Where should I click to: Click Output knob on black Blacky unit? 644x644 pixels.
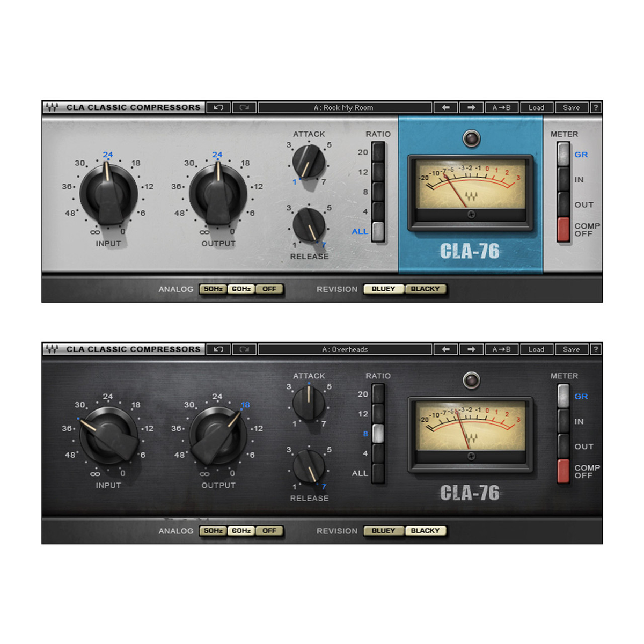[x=218, y=435]
